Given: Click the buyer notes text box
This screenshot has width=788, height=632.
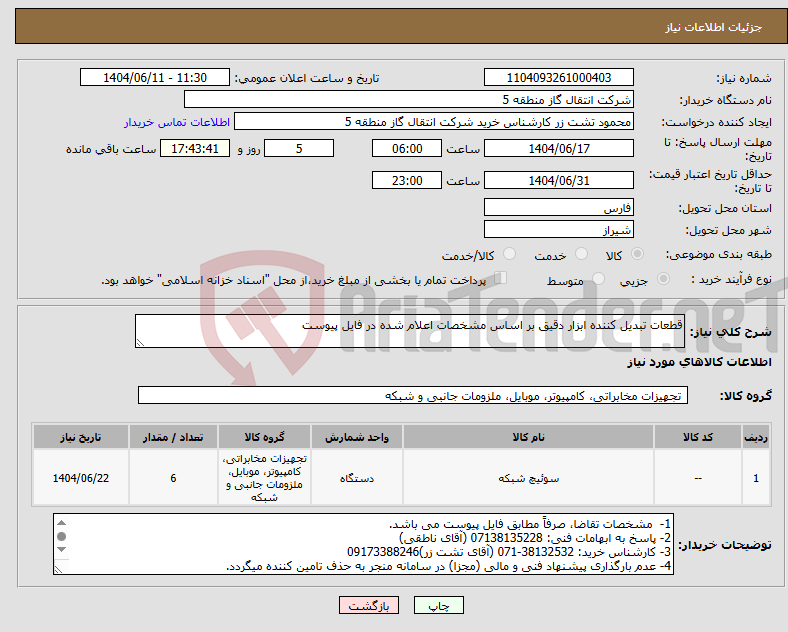Looking at the screenshot, I should click(x=363, y=544).
